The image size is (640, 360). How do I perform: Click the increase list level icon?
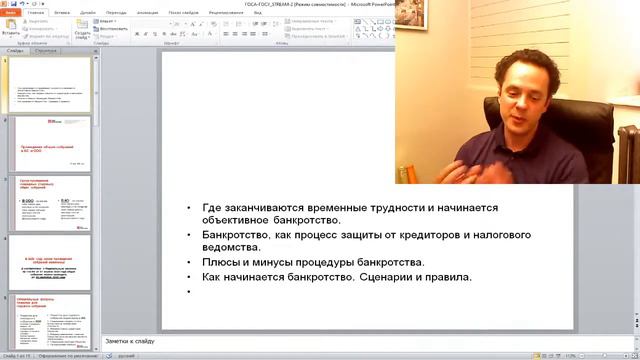(x=264, y=24)
